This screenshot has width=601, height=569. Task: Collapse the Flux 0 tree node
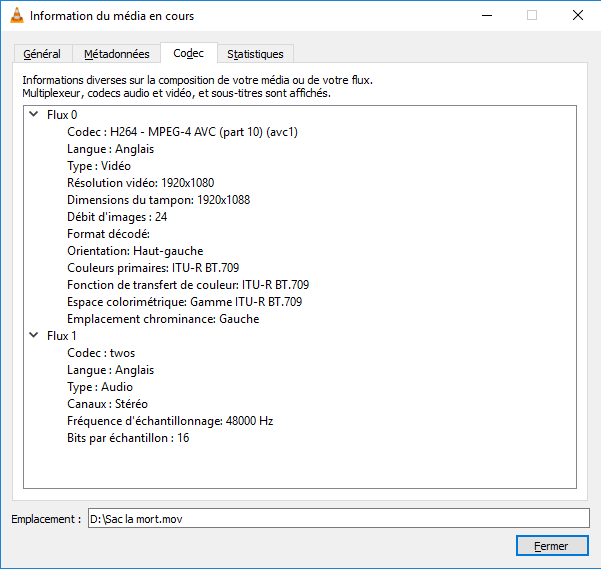pos(34,114)
